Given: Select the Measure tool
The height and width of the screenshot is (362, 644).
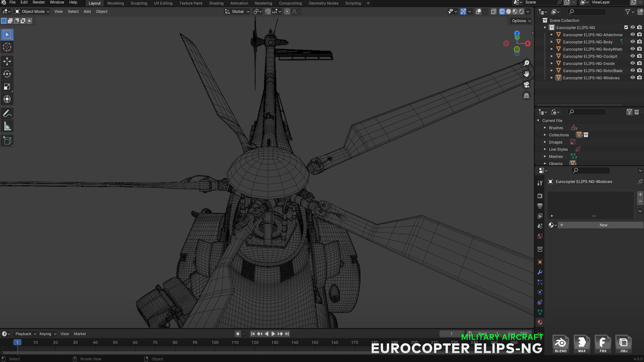Looking at the screenshot, I should pyautogui.click(x=7, y=126).
